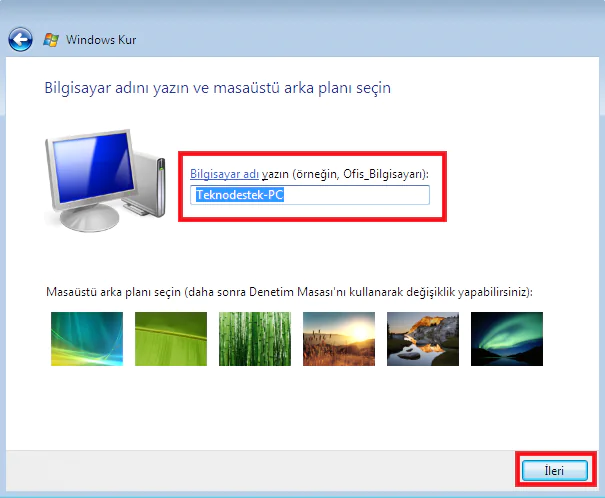The image size is (605, 498).
Task: Select the blue-green Vista aurora wallpaper
Action: click(87, 339)
